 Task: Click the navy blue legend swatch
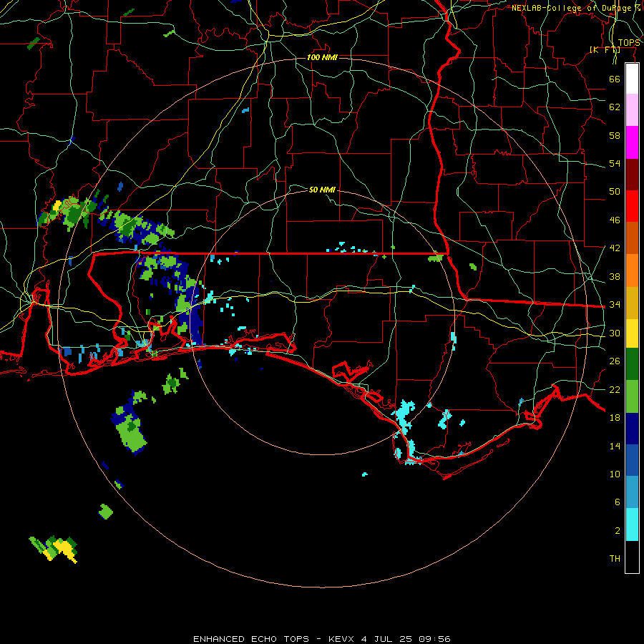click(x=632, y=429)
